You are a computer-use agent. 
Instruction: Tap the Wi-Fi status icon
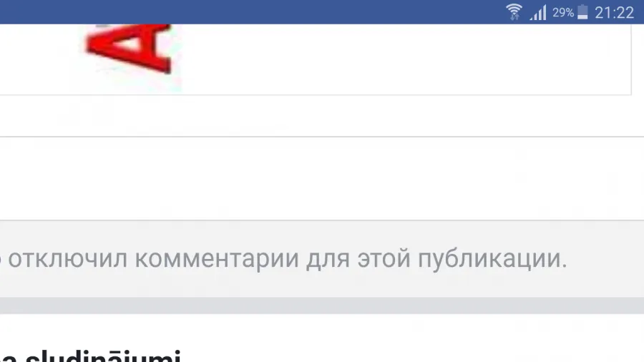pos(514,12)
